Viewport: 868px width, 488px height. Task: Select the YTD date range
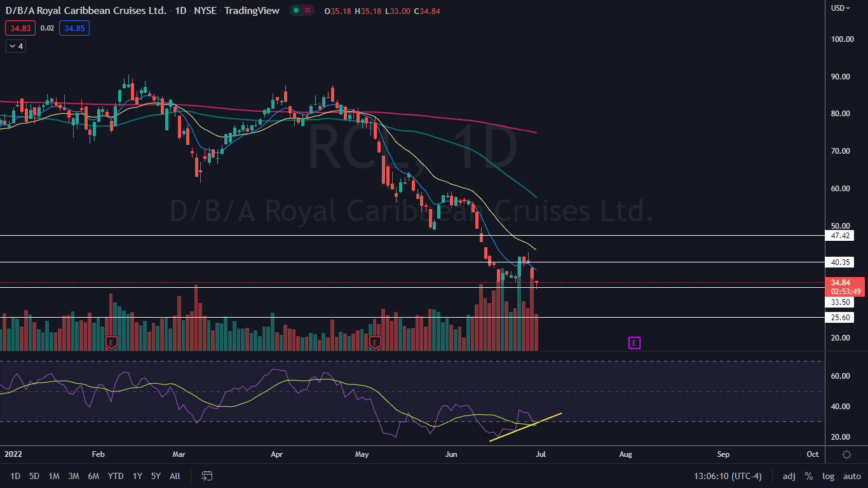(x=116, y=476)
